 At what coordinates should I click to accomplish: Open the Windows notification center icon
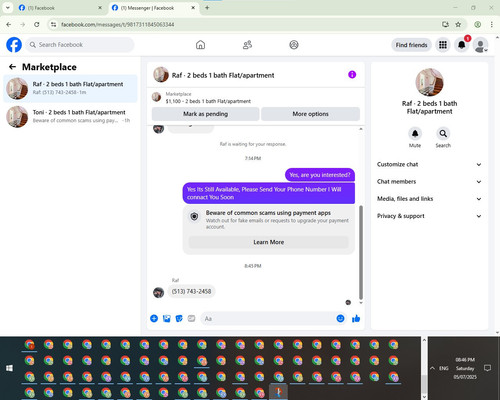[x=487, y=368]
